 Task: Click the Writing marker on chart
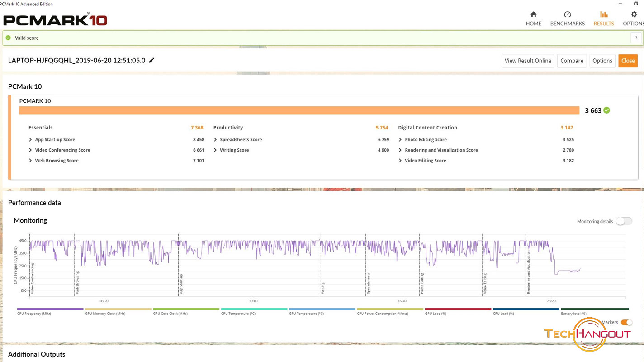click(322, 289)
